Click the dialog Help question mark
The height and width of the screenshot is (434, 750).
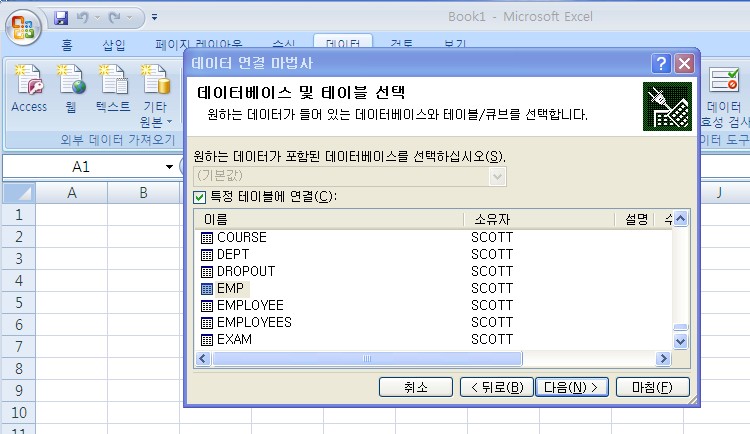pyautogui.click(x=662, y=63)
